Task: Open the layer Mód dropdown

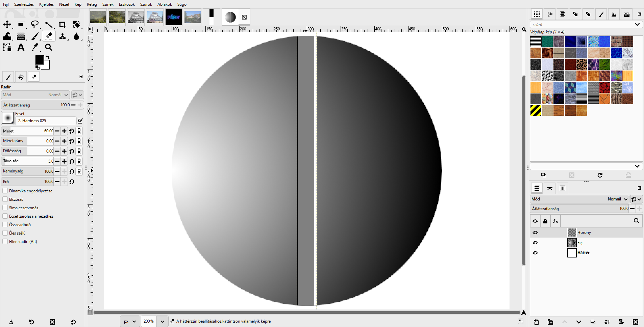Action: (579, 199)
